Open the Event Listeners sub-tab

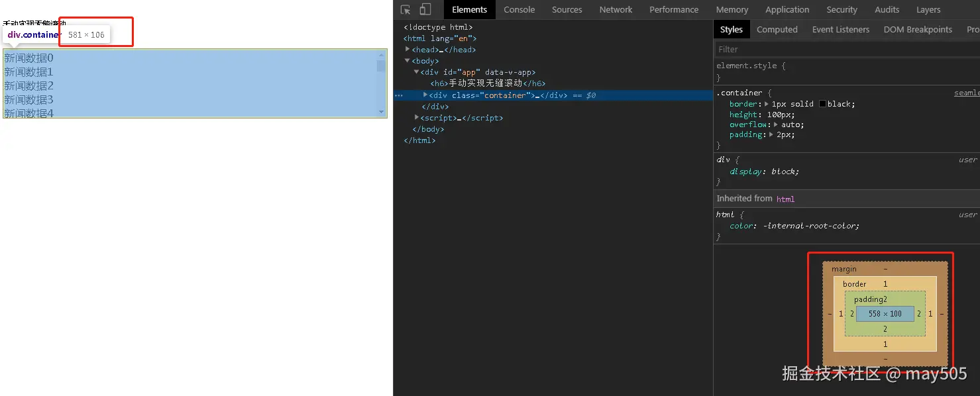click(x=841, y=29)
